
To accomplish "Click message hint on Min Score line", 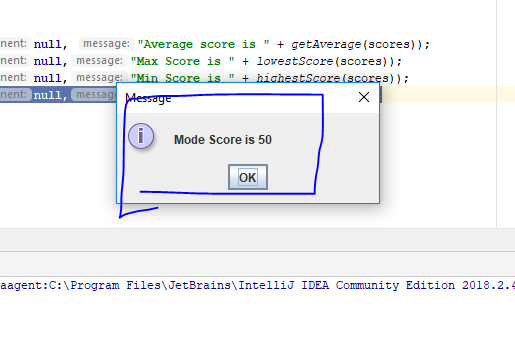I will click(99, 78).
